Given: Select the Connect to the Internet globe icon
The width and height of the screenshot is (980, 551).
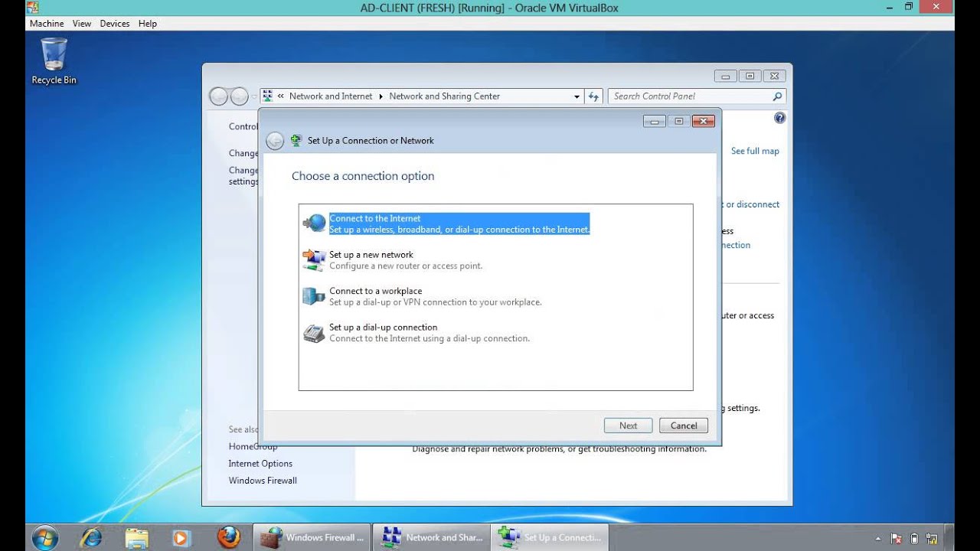Looking at the screenshot, I should click(x=315, y=223).
